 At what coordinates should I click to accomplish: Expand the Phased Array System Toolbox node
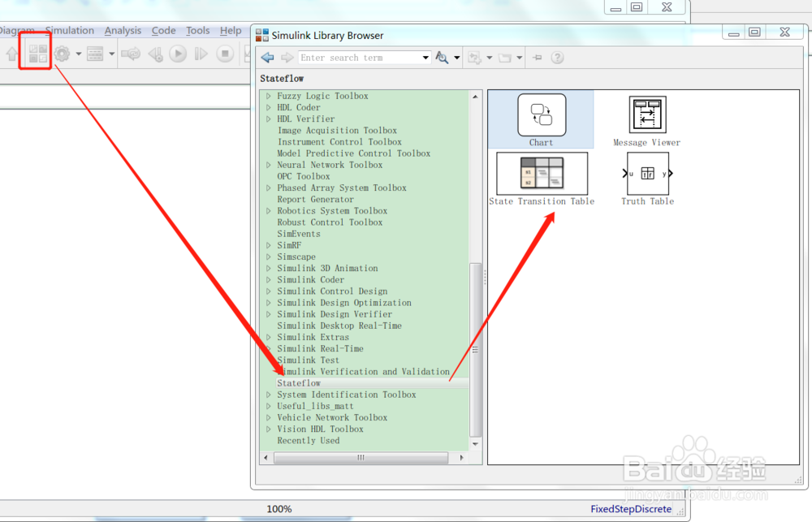pos(268,188)
